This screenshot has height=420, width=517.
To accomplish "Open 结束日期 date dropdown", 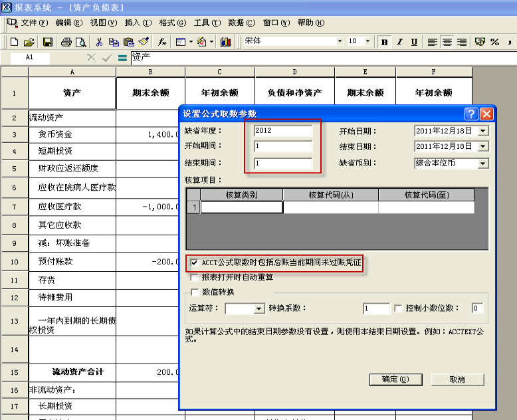I will coord(483,146).
